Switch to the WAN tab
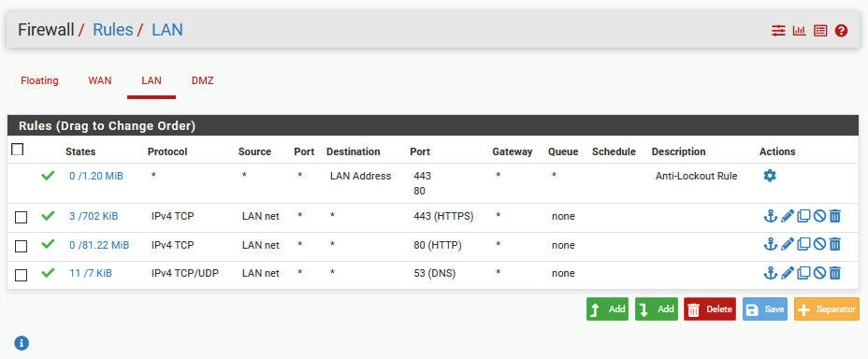This screenshot has height=359, width=868. click(x=100, y=80)
